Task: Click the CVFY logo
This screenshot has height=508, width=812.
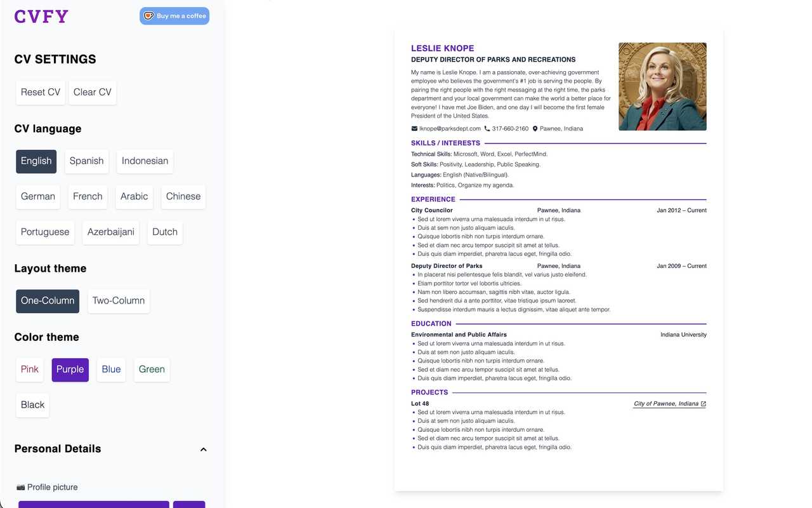Action: pos(41,17)
